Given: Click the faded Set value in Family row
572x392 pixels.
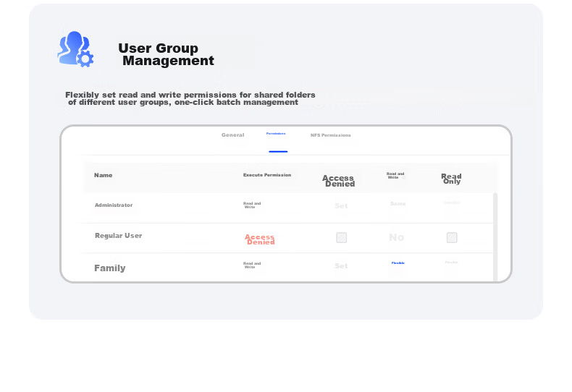Looking at the screenshot, I should 342,266.
